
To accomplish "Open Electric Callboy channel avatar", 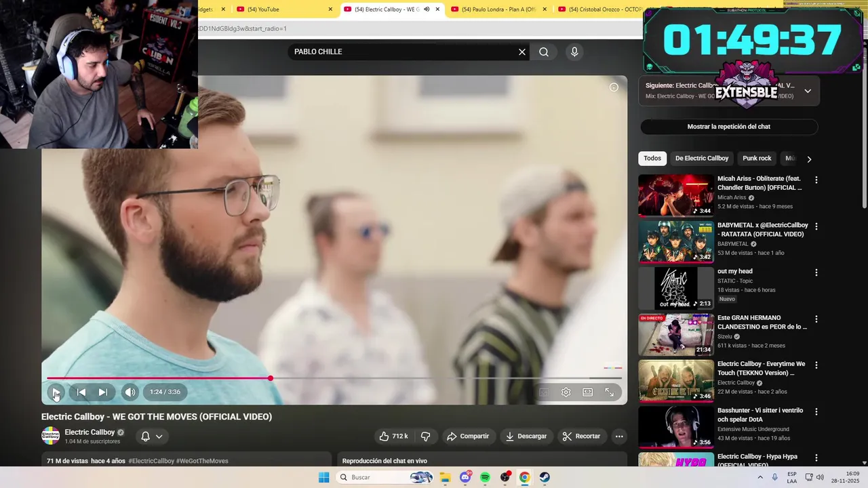I will [x=51, y=436].
